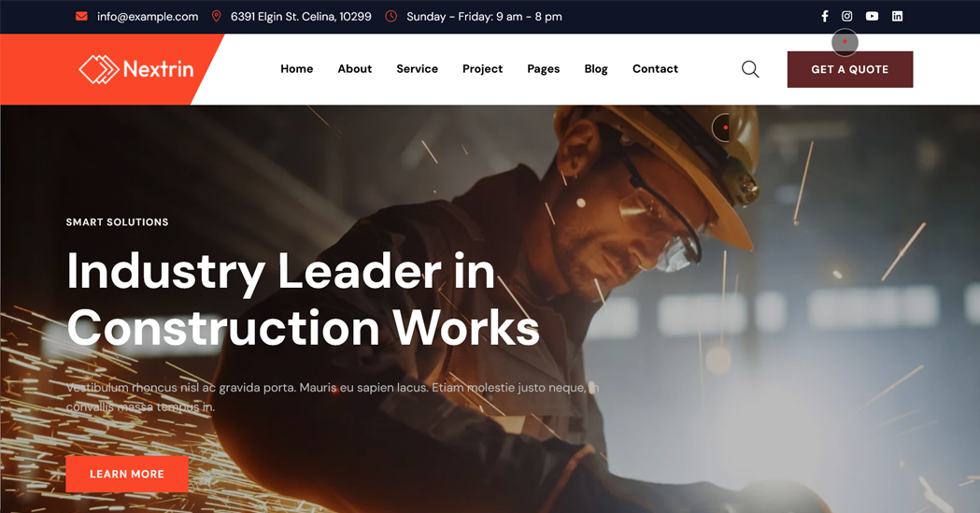Click the Facebook icon in top bar
This screenshot has width=980, height=513.
tap(824, 16)
